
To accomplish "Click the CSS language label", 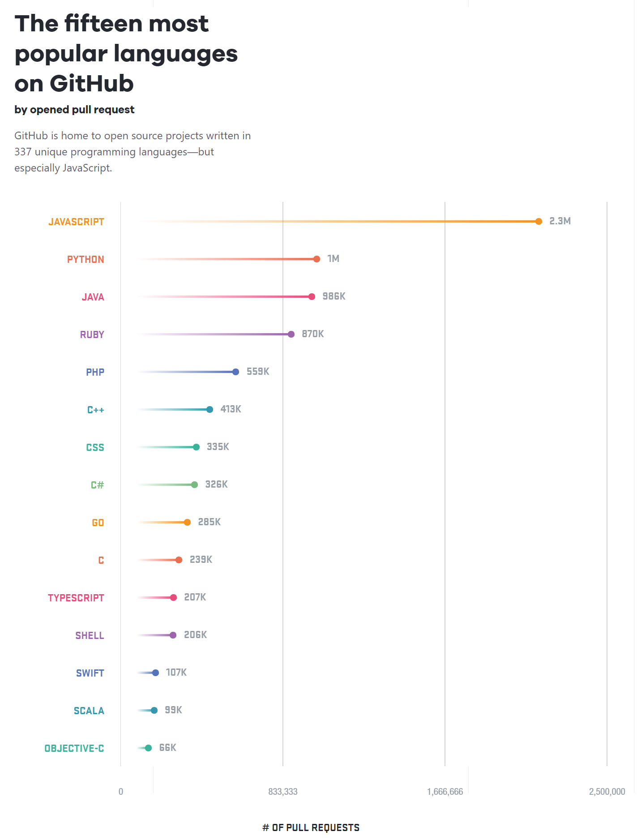I will [95, 447].
